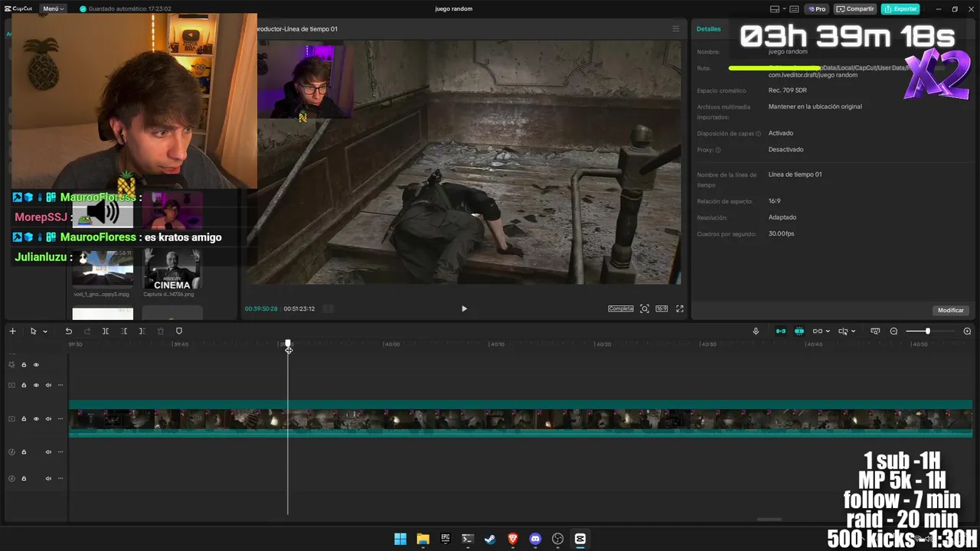Lock the main video track containing the clip
980x551 pixels.
click(x=24, y=419)
